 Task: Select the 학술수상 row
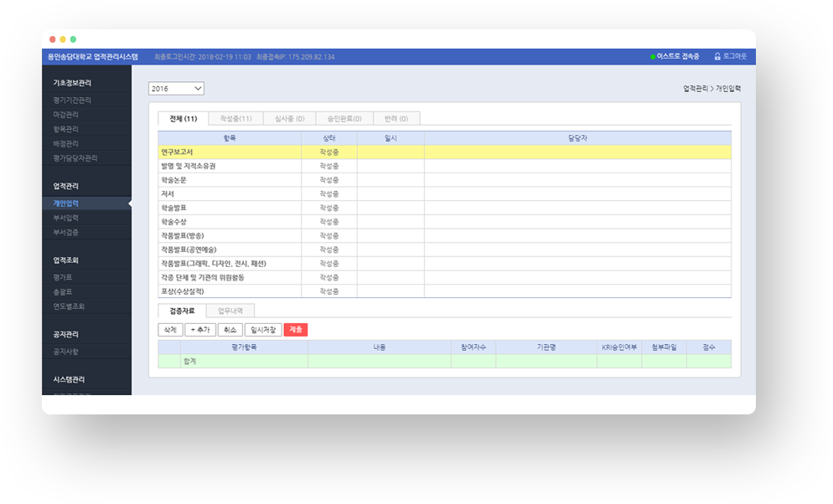coord(445,222)
